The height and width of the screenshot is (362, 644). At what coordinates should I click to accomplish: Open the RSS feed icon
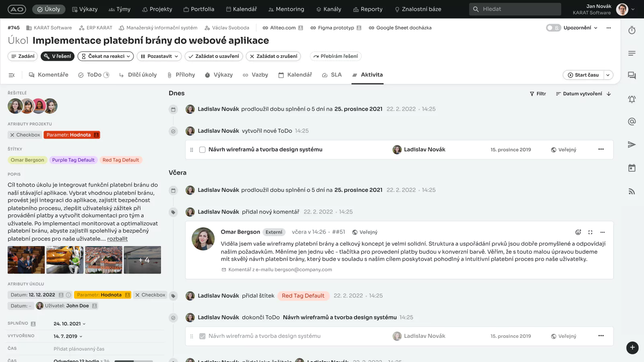click(x=632, y=191)
